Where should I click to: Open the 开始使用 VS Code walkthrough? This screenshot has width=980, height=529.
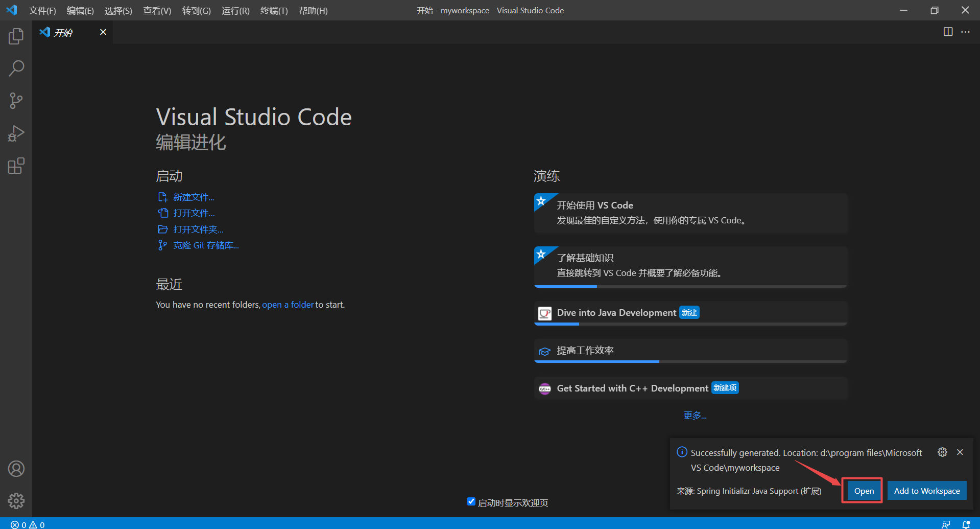click(x=690, y=213)
